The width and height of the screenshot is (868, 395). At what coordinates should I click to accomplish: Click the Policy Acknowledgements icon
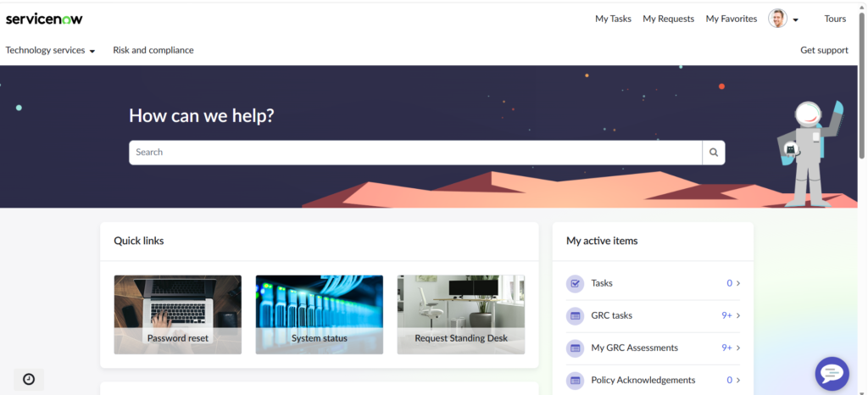576,381
